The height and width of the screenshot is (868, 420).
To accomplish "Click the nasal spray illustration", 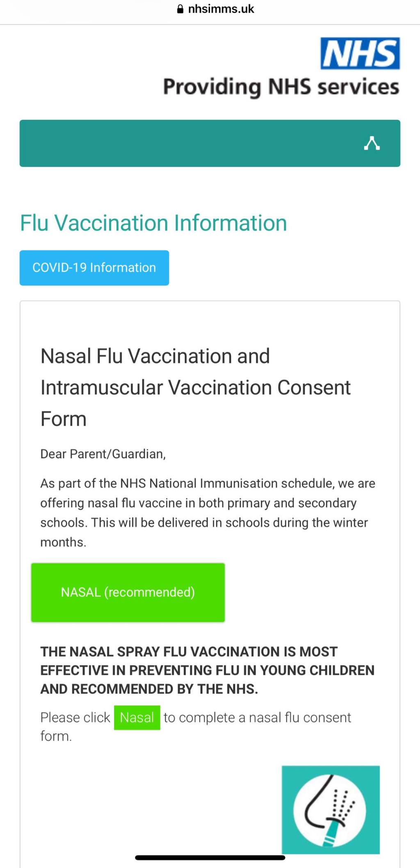I will 331,810.
